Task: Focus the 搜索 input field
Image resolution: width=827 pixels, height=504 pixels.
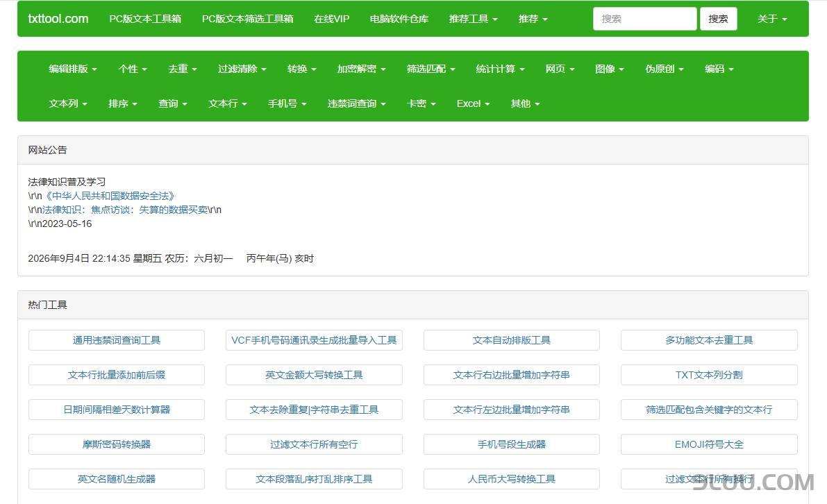Action: click(x=644, y=19)
